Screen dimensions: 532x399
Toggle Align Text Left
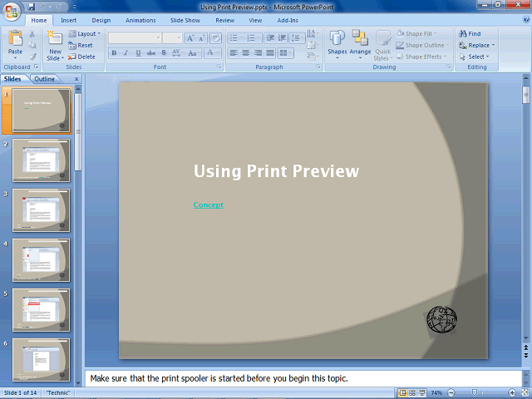[x=234, y=53]
